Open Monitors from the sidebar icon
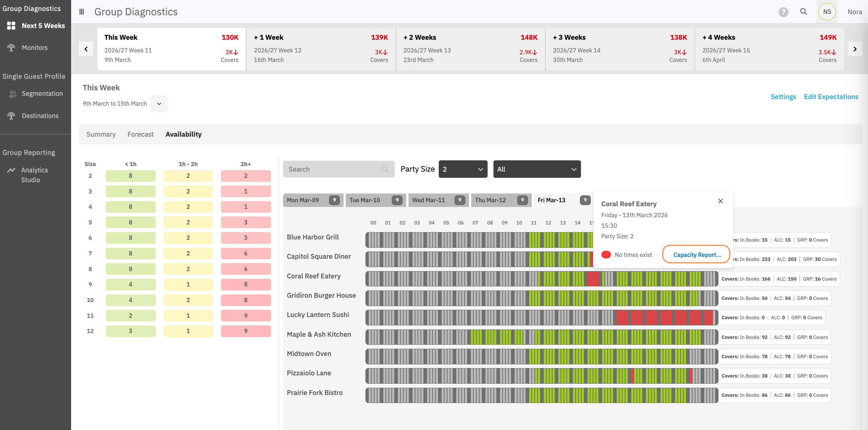 11,48
